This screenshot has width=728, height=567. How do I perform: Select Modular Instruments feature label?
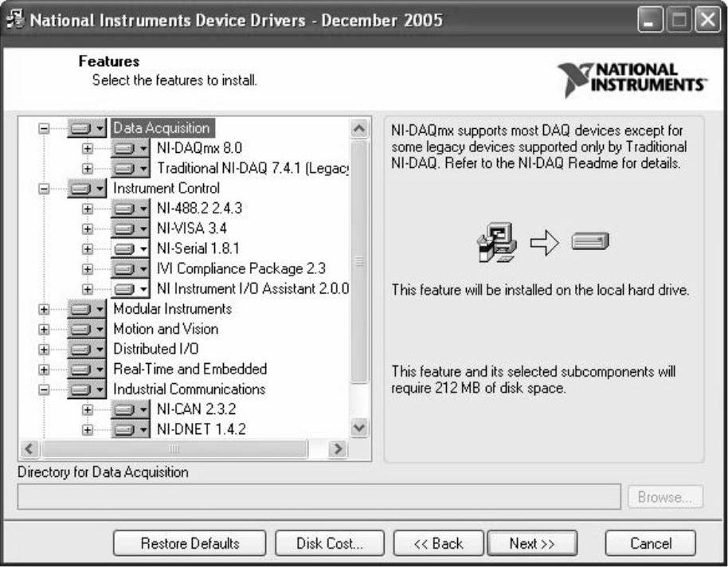coord(172,309)
